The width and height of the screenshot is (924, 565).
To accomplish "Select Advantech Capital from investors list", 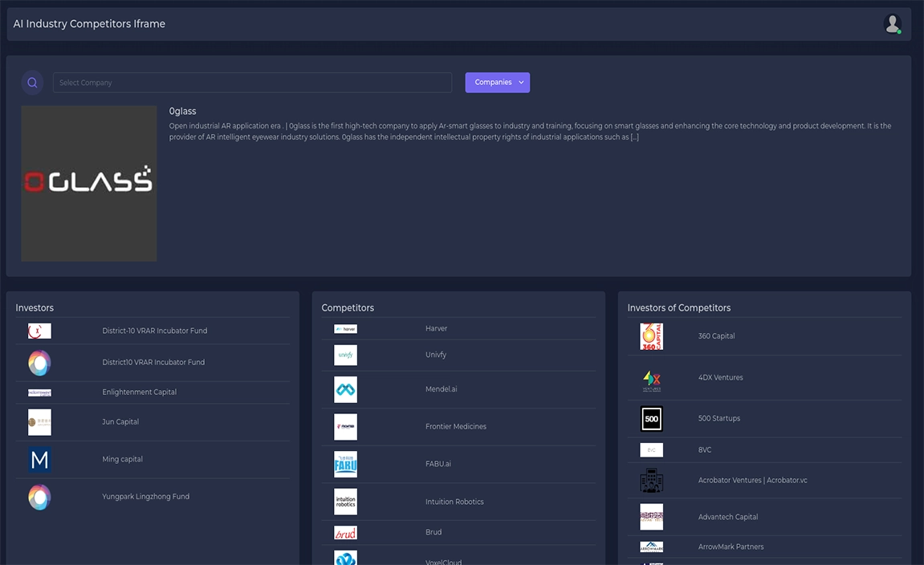I will point(727,518).
